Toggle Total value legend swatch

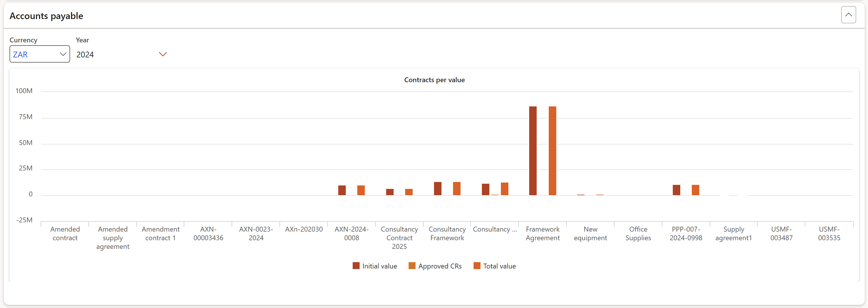(x=477, y=266)
